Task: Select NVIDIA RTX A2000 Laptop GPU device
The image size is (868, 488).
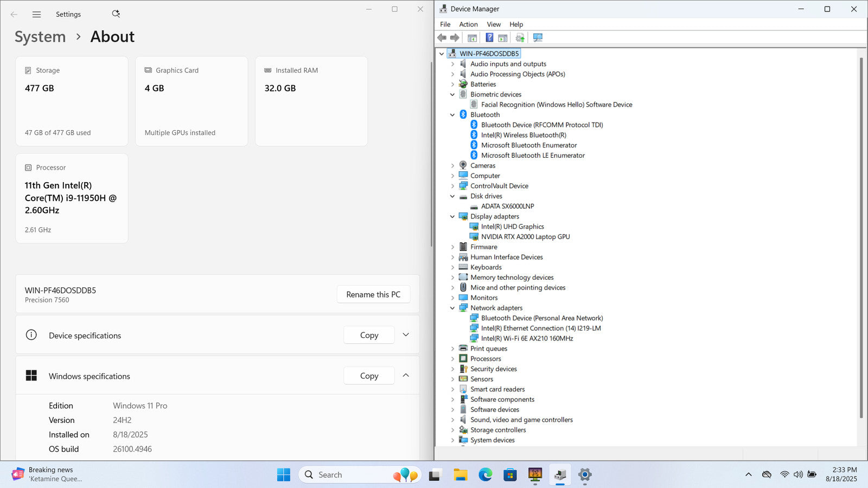Action: tap(525, 237)
